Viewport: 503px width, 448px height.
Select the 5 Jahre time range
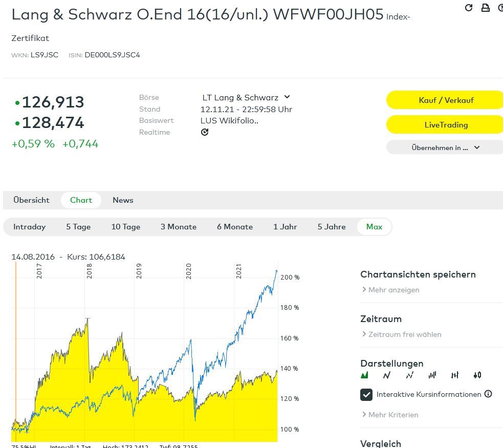point(332,227)
